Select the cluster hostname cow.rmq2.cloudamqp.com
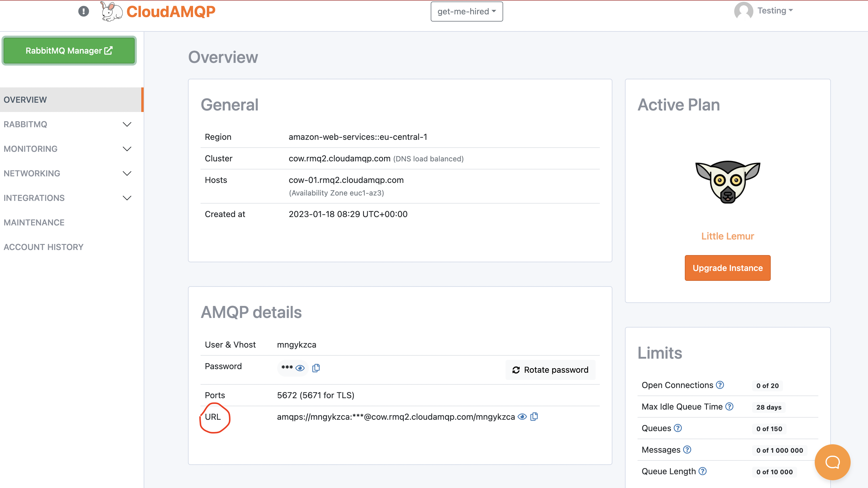This screenshot has height=488, width=868. click(339, 158)
